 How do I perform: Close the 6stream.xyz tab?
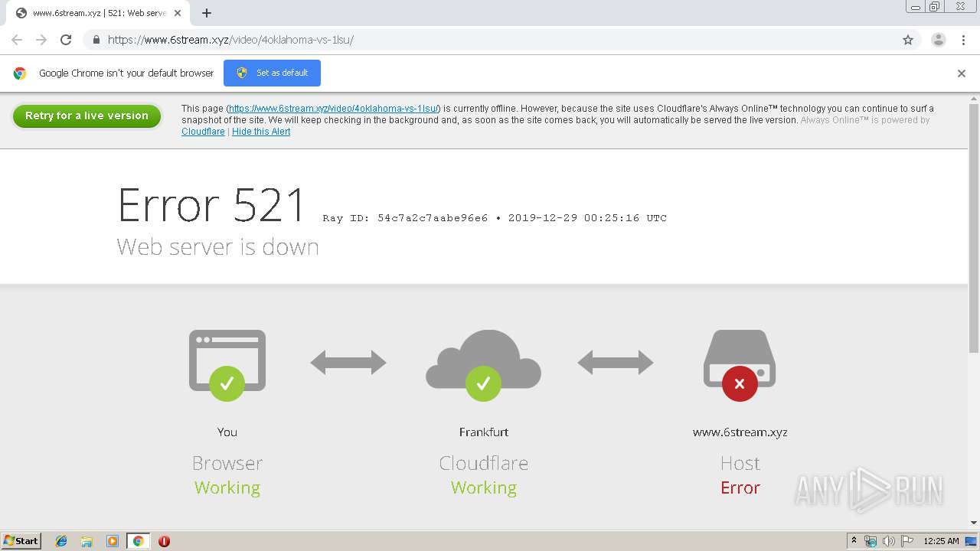(x=178, y=13)
